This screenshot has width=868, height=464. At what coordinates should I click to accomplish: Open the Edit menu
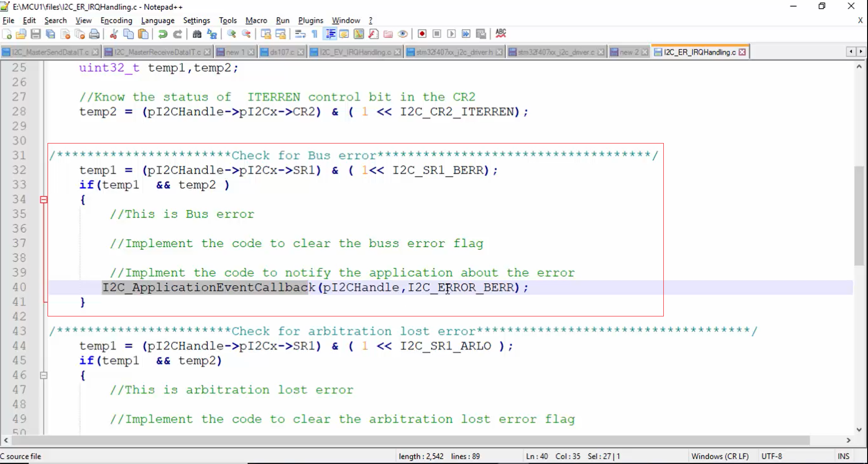tap(29, 20)
